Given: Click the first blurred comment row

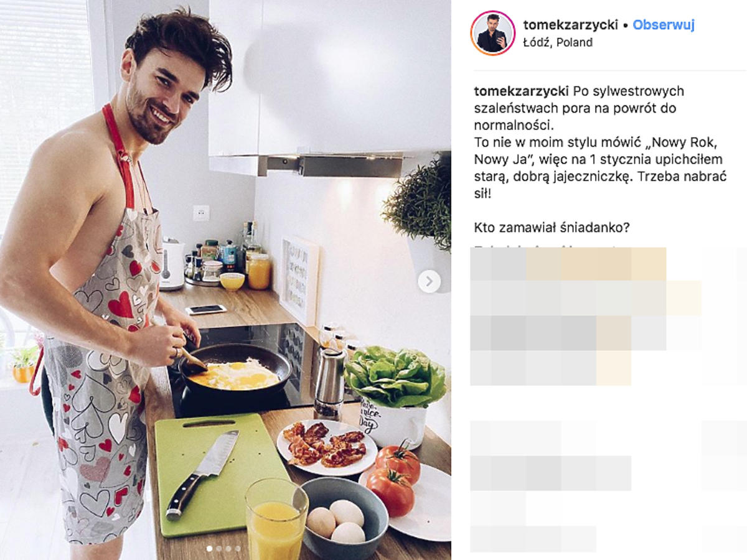Looking at the screenshot, I should click(568, 264).
